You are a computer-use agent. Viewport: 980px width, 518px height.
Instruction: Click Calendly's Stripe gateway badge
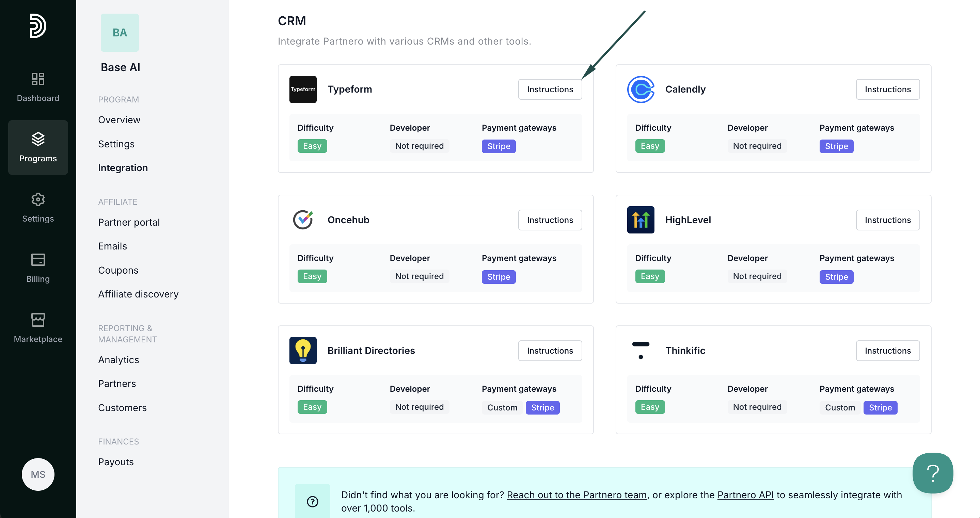836,146
